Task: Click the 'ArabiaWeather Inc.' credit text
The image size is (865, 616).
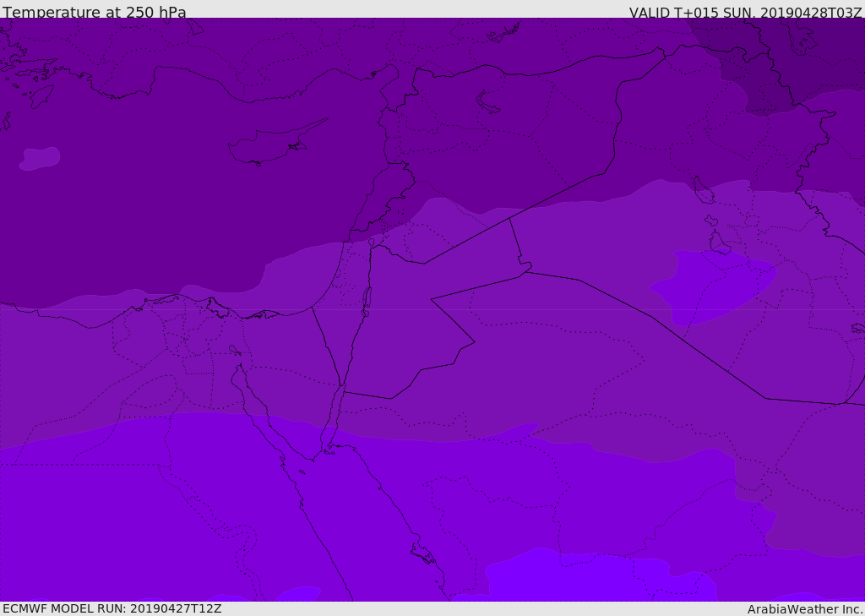Action: pos(805,609)
